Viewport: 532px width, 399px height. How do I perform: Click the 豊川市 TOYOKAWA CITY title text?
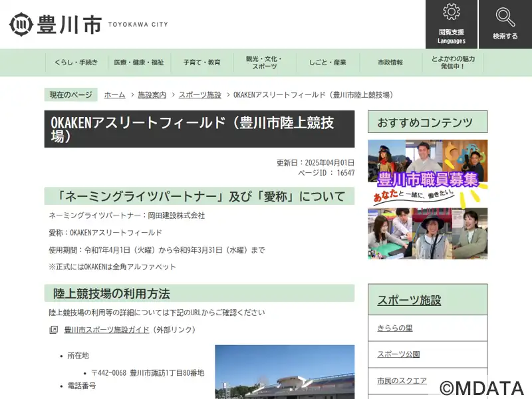(102, 25)
